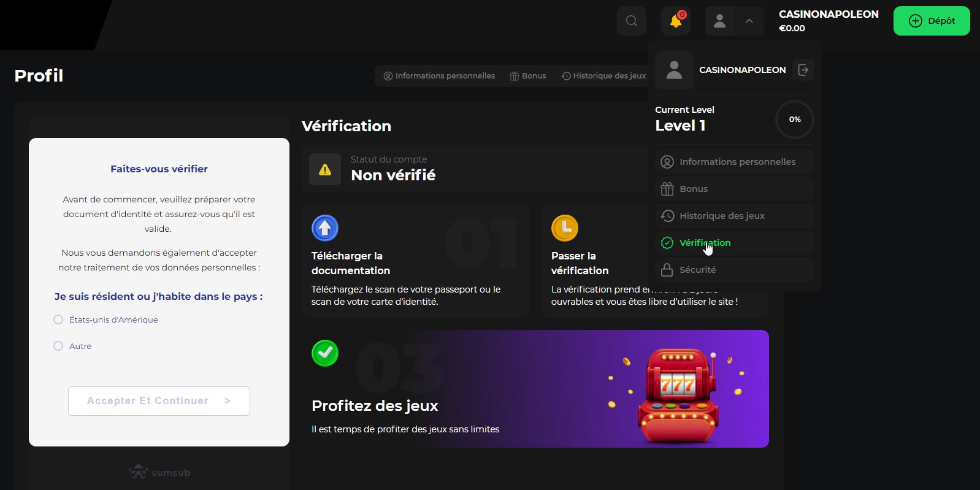The height and width of the screenshot is (490, 980).
Task: Click the Level 1 text
Action: 680,126
